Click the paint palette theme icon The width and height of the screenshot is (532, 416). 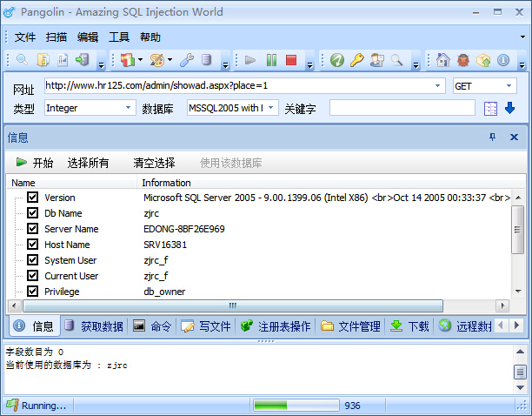[157, 60]
